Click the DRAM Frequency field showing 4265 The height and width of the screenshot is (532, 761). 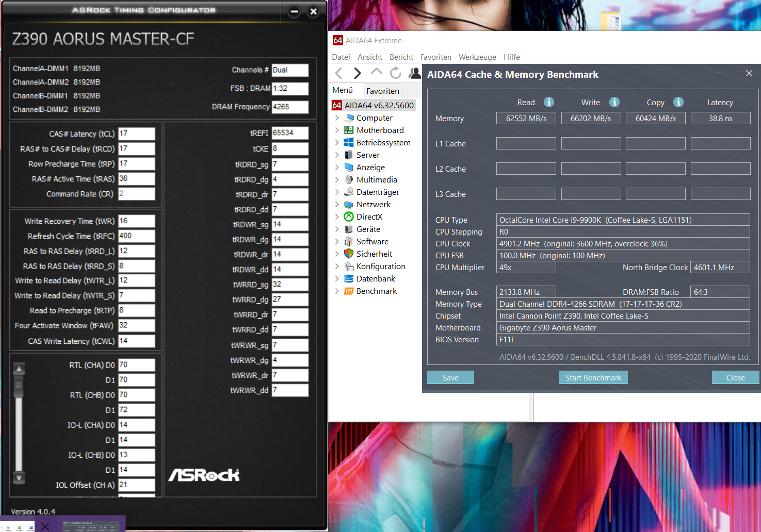pos(290,107)
